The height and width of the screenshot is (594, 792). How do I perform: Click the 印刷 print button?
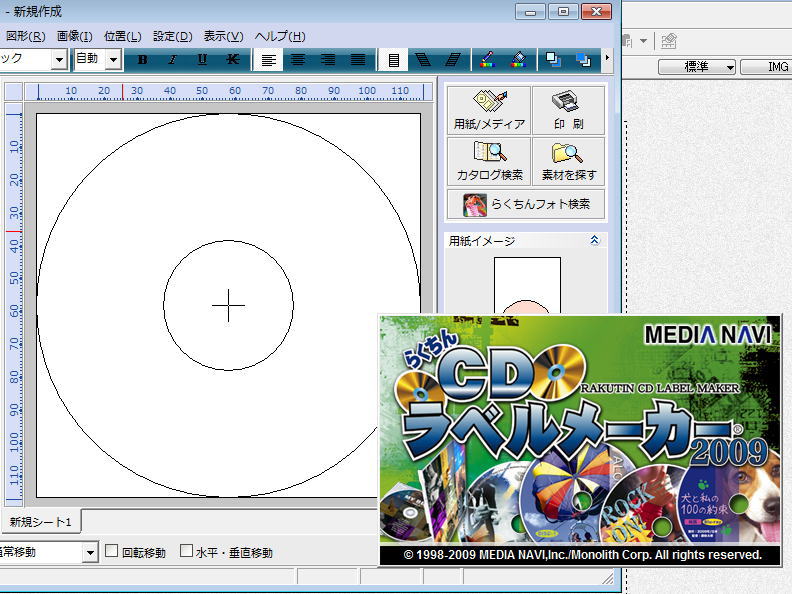[568, 110]
